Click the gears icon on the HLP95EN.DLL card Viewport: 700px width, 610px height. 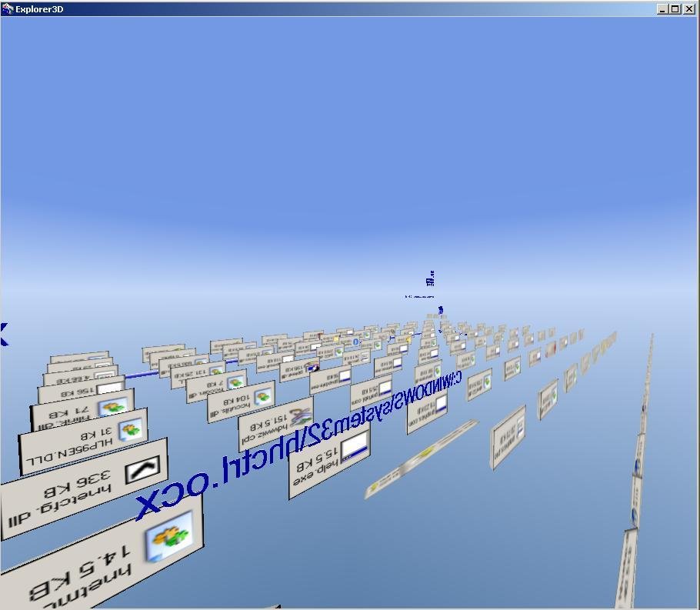(x=128, y=430)
